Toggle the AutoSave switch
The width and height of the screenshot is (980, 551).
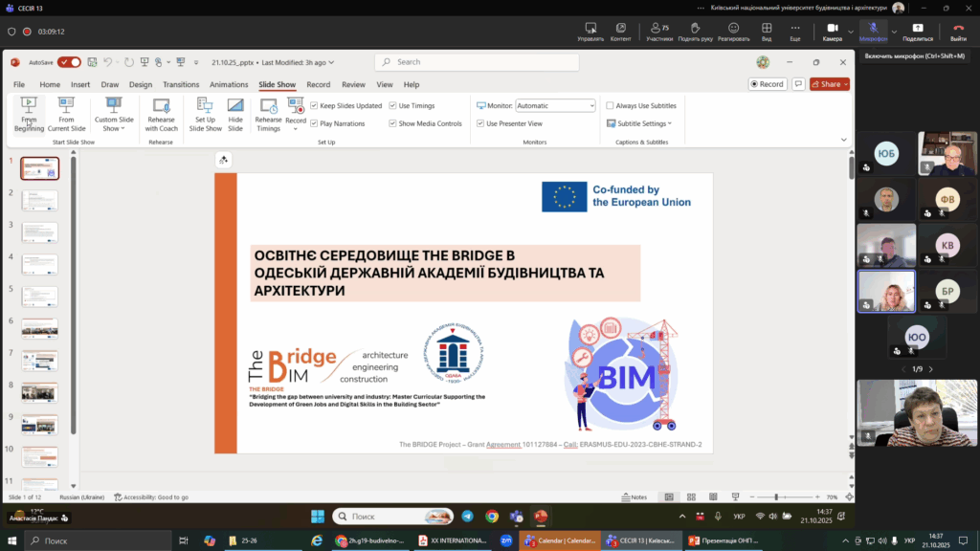point(69,62)
